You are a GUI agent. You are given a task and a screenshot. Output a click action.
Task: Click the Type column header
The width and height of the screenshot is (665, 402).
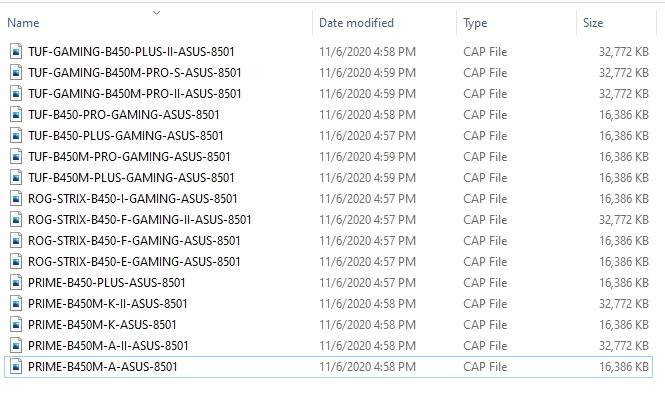[x=475, y=22]
